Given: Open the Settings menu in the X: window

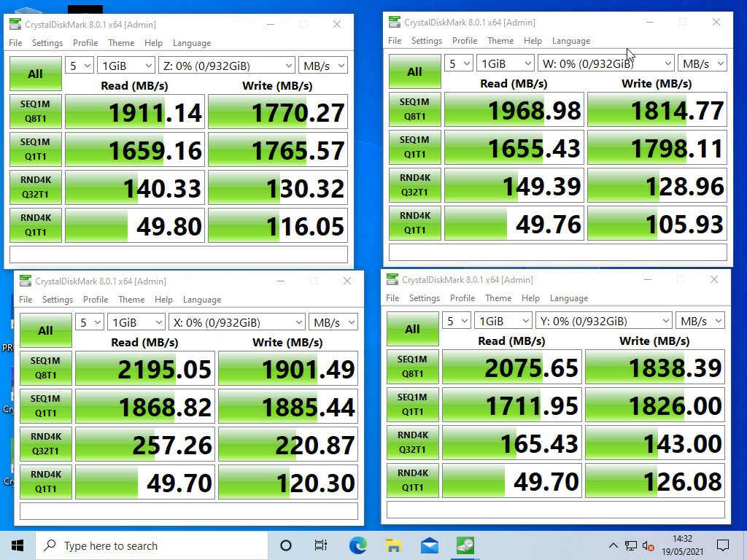Looking at the screenshot, I should point(57,300).
